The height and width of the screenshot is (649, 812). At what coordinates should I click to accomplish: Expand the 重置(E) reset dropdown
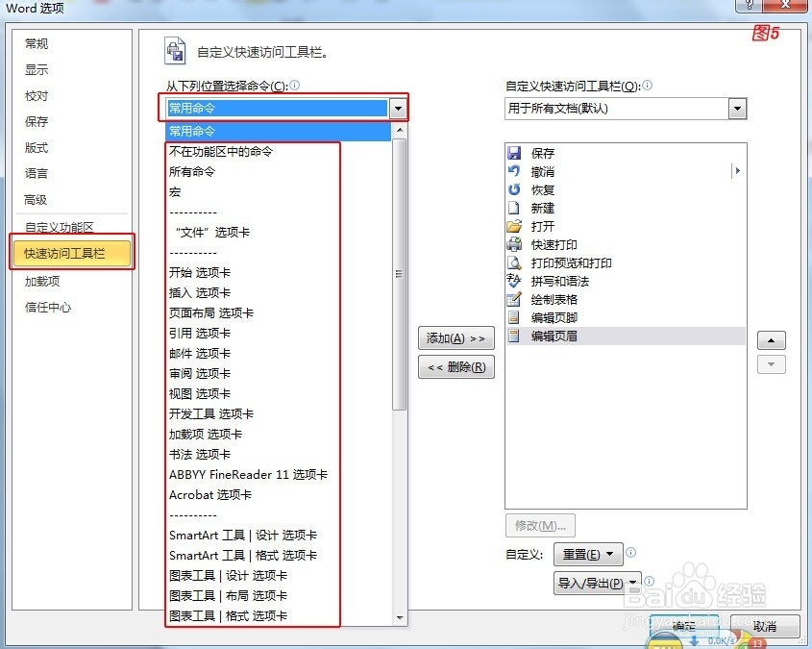pos(608,554)
